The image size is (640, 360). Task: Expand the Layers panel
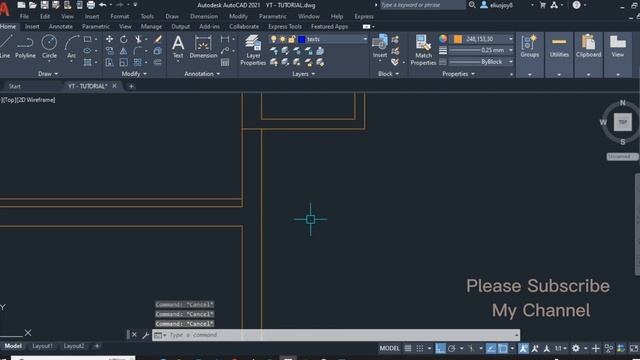click(304, 74)
